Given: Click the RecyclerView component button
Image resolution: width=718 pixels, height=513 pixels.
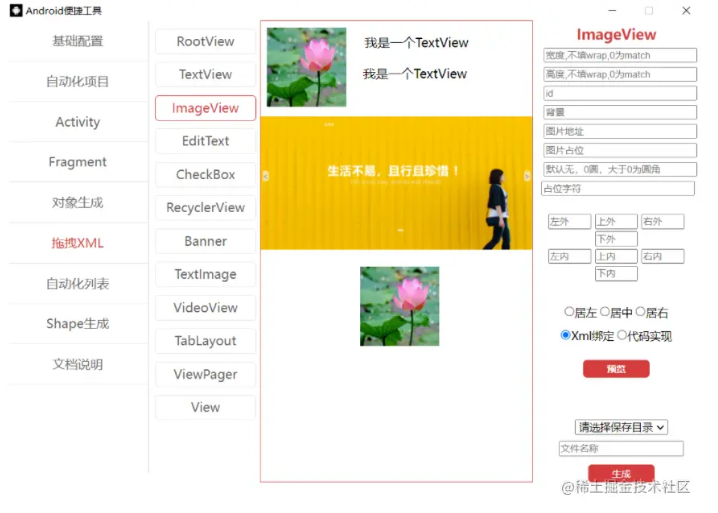Looking at the screenshot, I should (206, 208).
